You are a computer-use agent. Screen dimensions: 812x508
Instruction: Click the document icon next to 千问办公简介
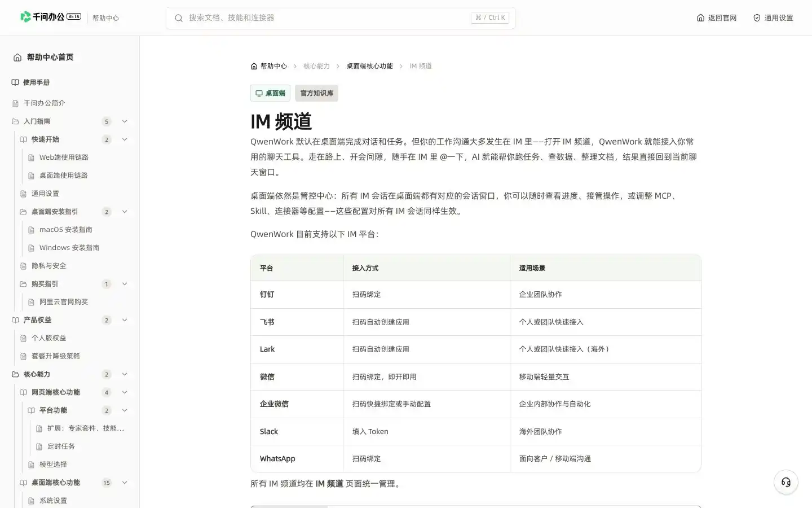tap(15, 103)
